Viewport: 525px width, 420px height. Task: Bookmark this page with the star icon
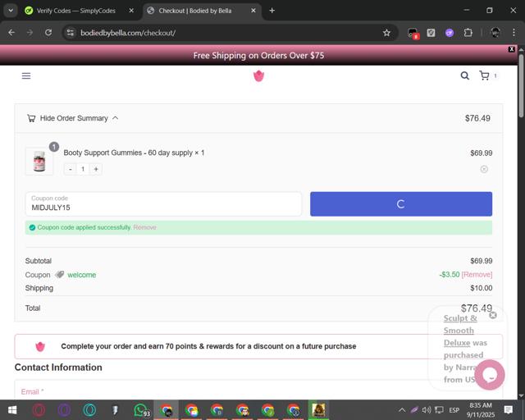[386, 33]
